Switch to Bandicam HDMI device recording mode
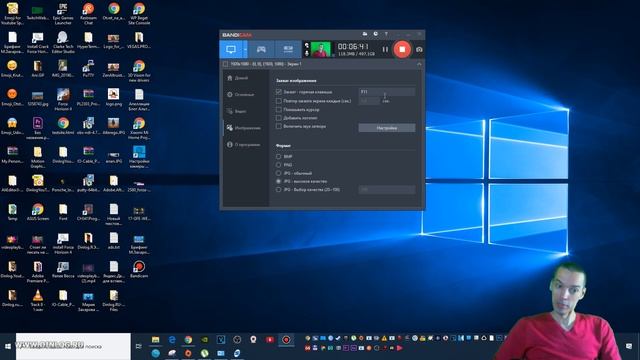The height and width of the screenshot is (360, 640). (x=288, y=49)
